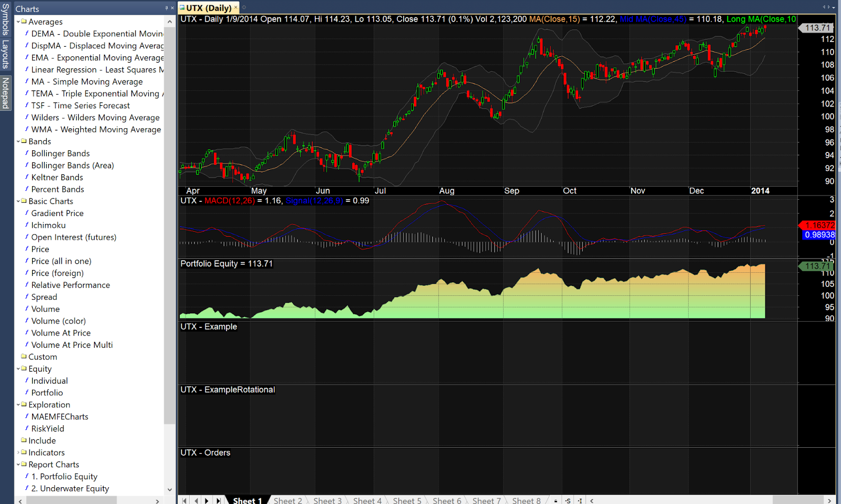Select Price (foreign) item
The height and width of the screenshot is (504, 841).
tap(57, 273)
